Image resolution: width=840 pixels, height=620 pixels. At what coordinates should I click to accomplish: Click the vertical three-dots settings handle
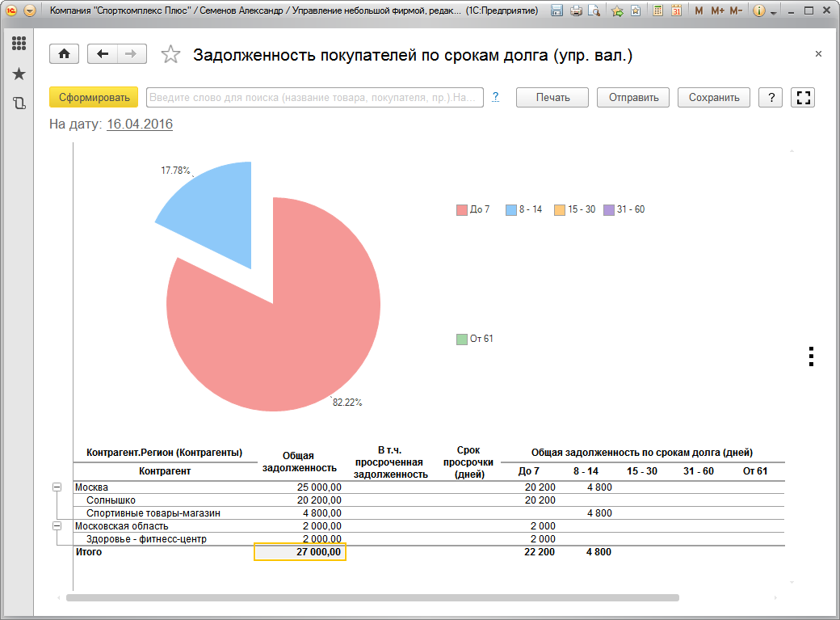click(x=811, y=356)
